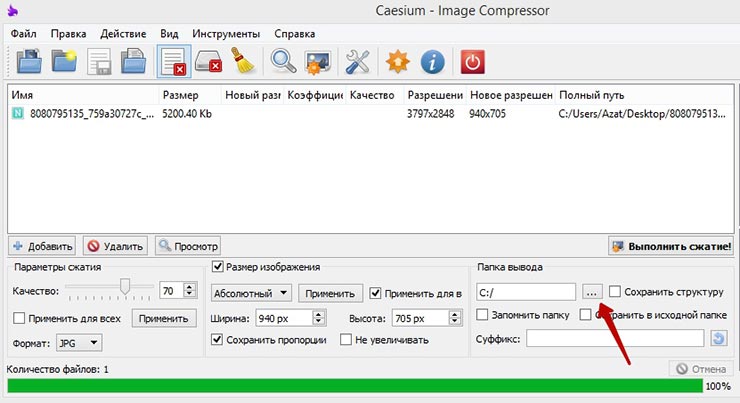Click the broom clear list icon
740x403 pixels.
[x=244, y=62]
